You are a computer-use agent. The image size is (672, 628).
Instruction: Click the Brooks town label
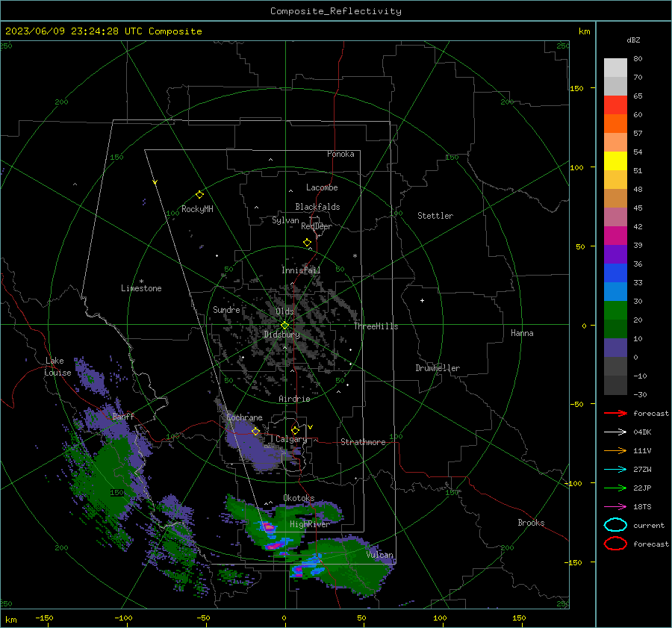coord(531,523)
